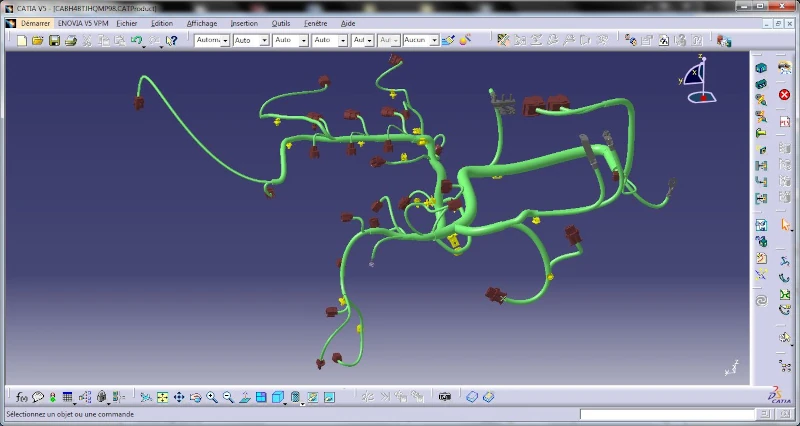The height and width of the screenshot is (426, 800).
Task: Open the Démarrer menu
Action: click(x=34, y=23)
